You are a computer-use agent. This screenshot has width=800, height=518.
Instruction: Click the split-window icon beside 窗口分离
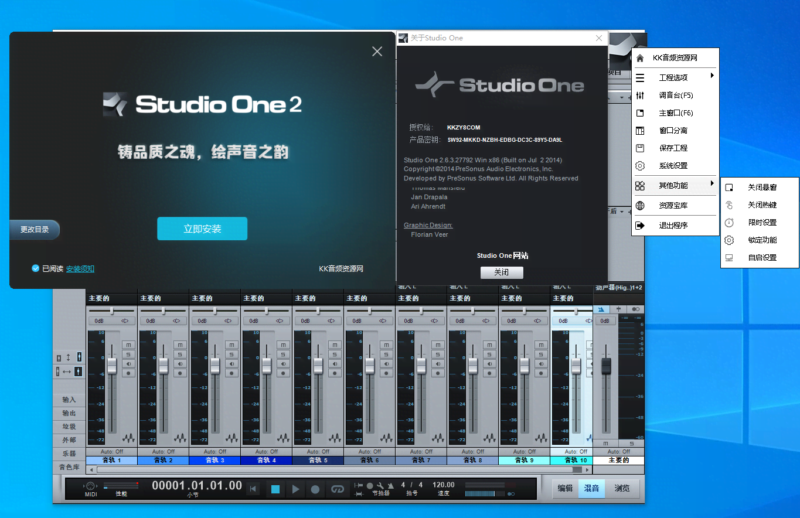tap(640, 131)
